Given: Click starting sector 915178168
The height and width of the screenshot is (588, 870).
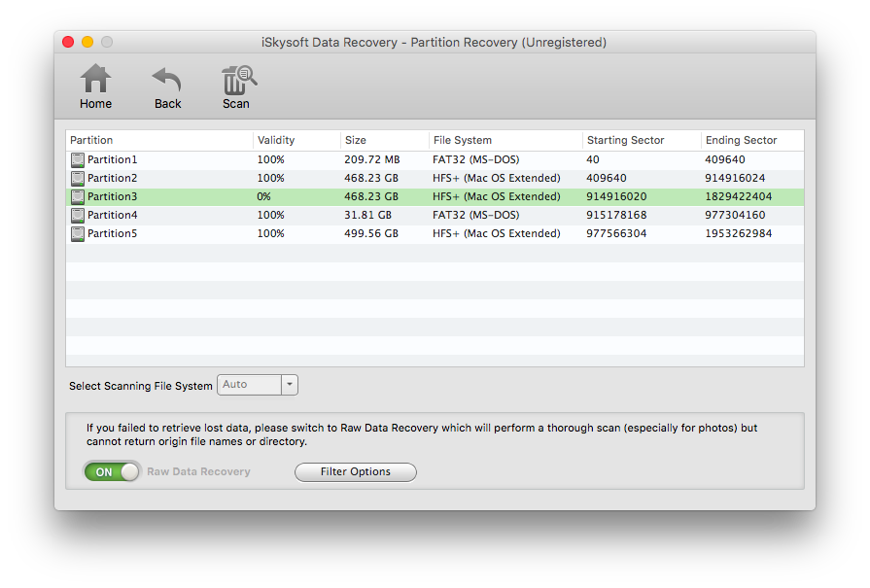Looking at the screenshot, I should click(616, 215).
